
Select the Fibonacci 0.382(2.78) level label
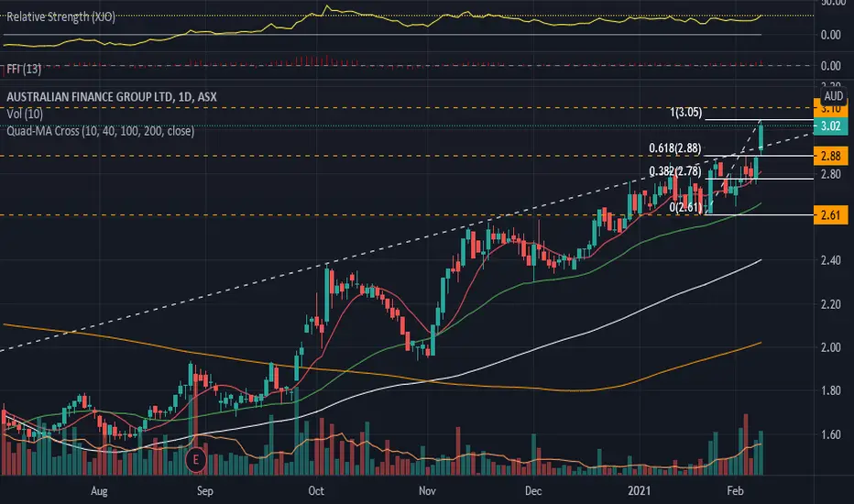click(x=674, y=171)
